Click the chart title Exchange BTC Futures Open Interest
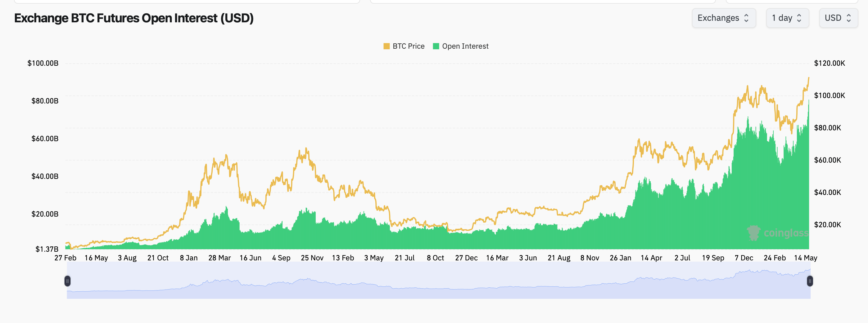Viewport: 868px width, 323px height. click(134, 18)
